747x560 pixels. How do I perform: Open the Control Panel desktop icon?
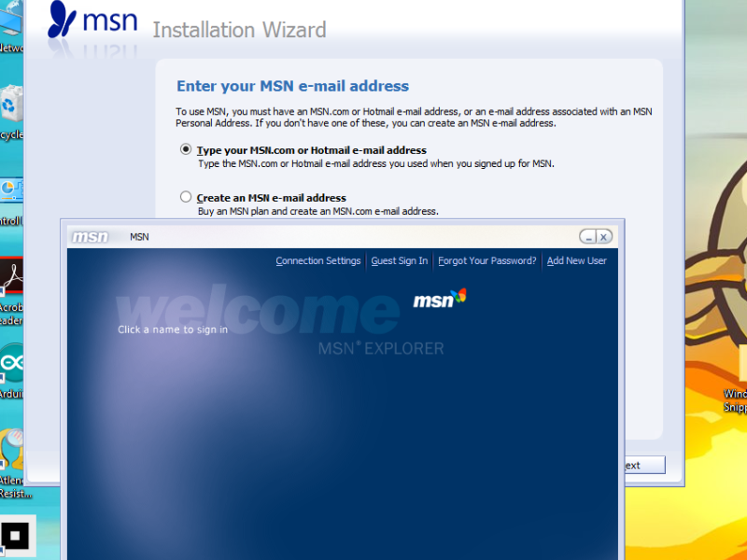click(x=11, y=203)
